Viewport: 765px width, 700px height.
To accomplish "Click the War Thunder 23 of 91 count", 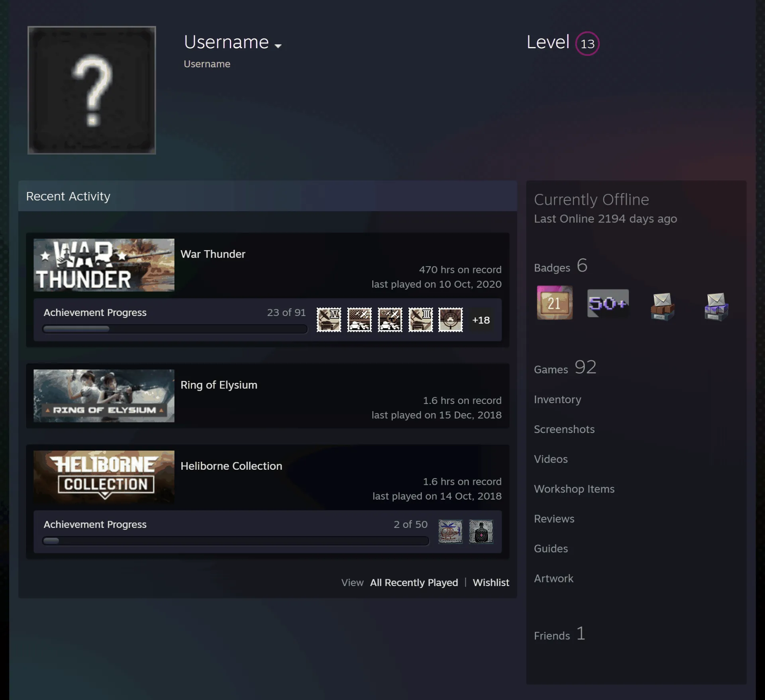I will (x=286, y=312).
